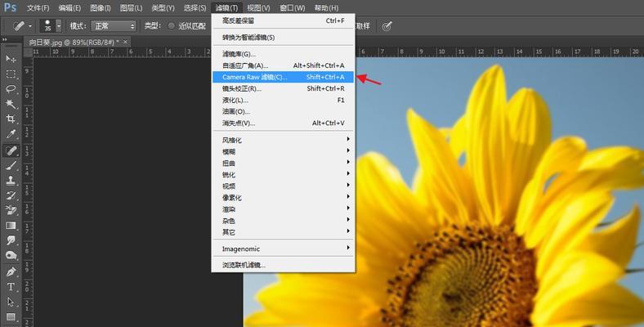Open the 图像(I) menu

pyautogui.click(x=101, y=8)
